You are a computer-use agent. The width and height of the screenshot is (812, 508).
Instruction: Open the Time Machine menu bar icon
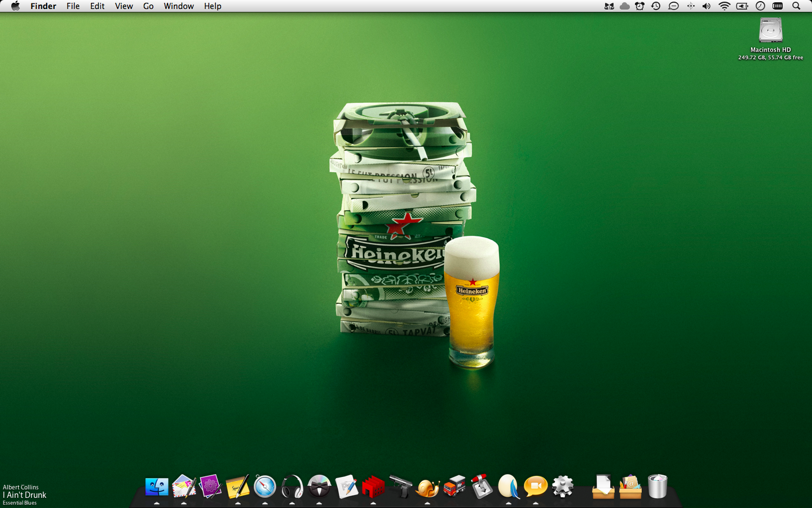pos(656,6)
